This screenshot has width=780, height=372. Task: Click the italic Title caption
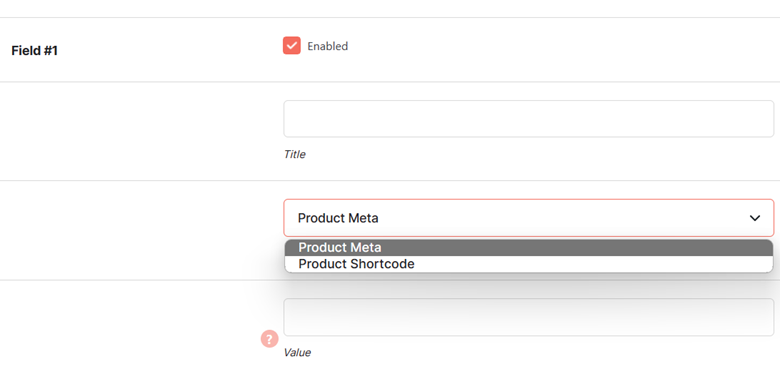click(294, 155)
